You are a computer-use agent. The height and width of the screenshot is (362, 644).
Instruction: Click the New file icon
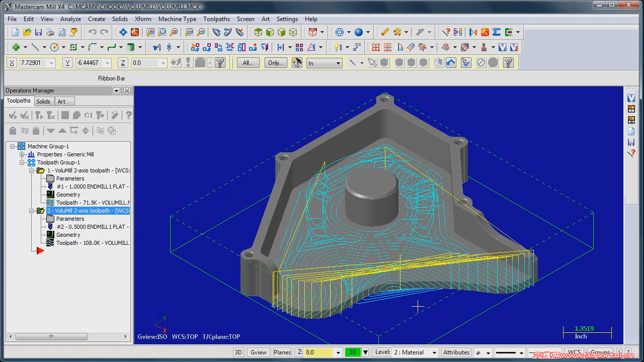15,32
